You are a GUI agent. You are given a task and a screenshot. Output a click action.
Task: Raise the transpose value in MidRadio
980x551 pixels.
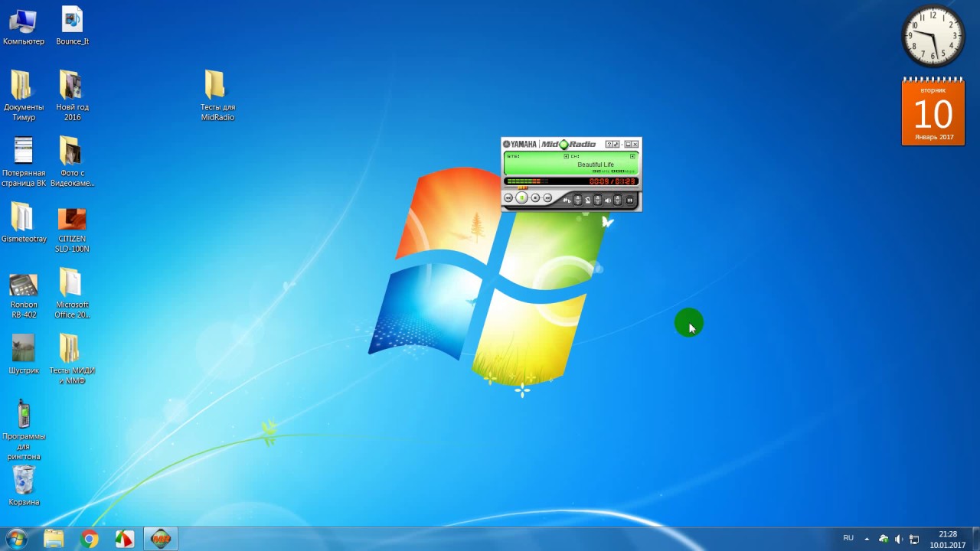coord(578,197)
